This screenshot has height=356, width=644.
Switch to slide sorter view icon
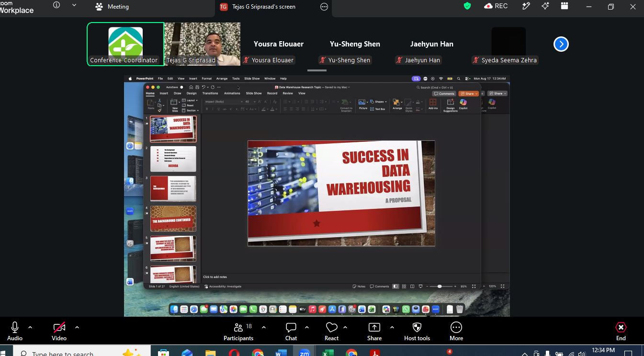point(405,287)
